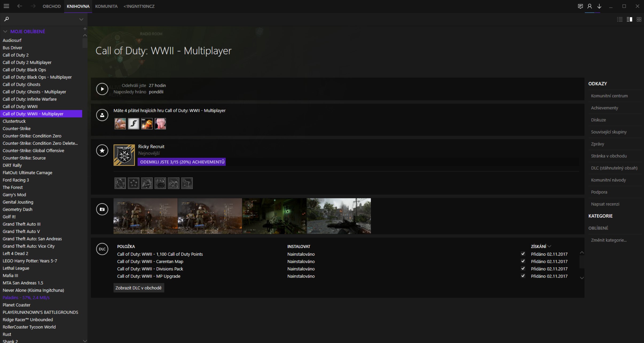Toggle the Divisions Pack DLC checkbox

523,268
